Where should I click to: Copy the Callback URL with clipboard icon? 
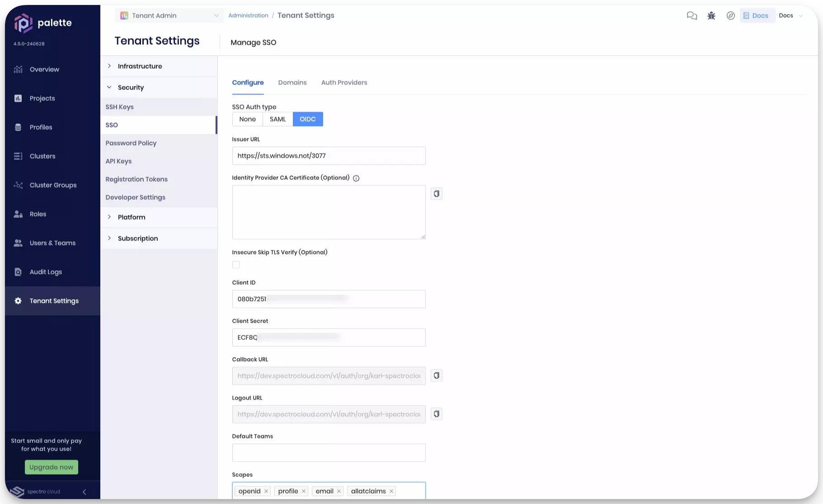coord(436,376)
